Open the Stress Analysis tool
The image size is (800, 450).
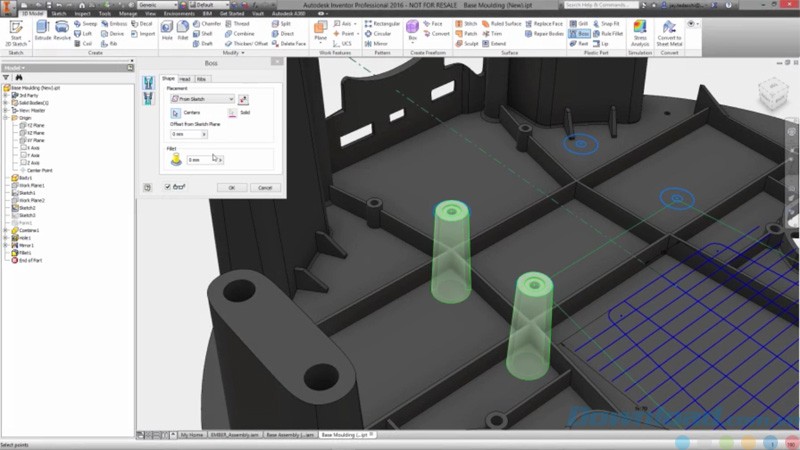point(640,33)
